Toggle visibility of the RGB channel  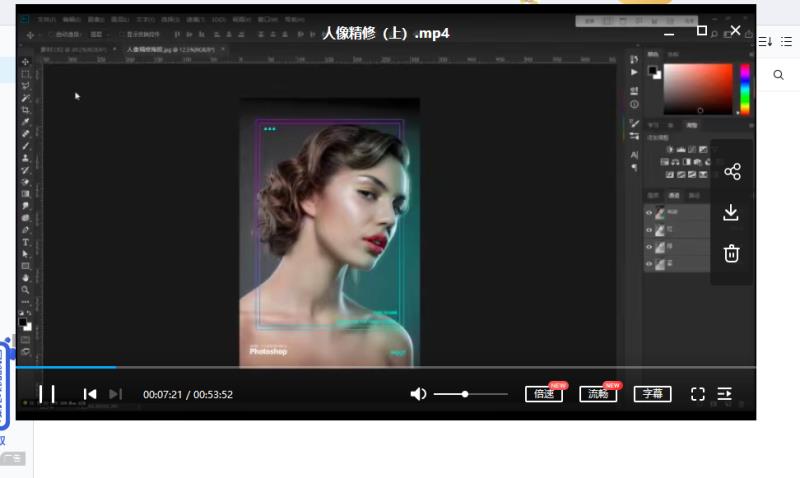tap(649, 213)
